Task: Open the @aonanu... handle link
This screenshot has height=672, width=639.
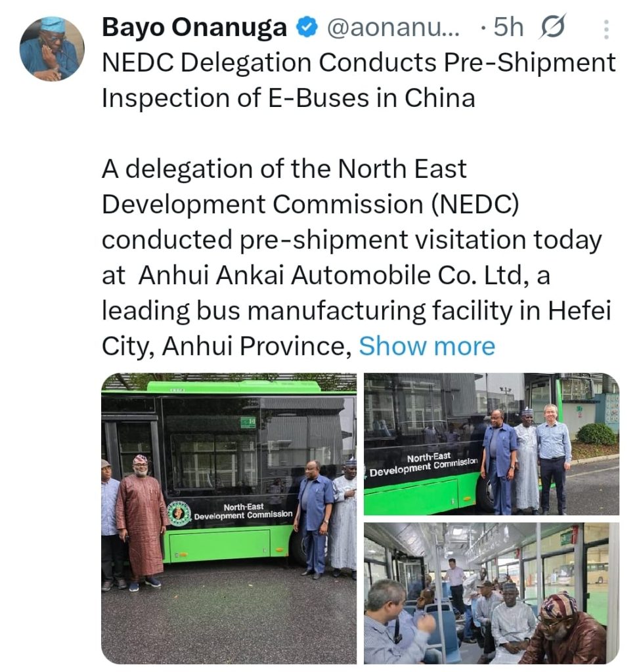Action: point(393,28)
